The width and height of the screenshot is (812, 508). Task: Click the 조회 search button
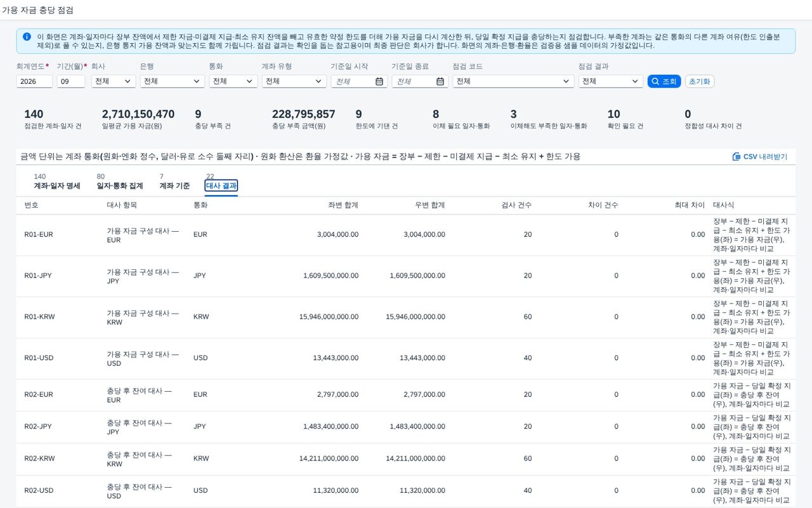(x=664, y=81)
